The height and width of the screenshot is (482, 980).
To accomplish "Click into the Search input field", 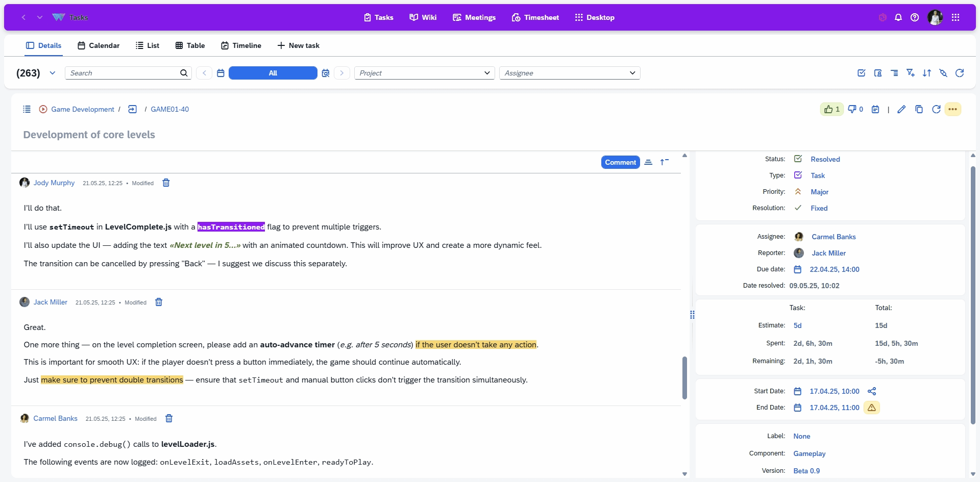I will [122, 73].
